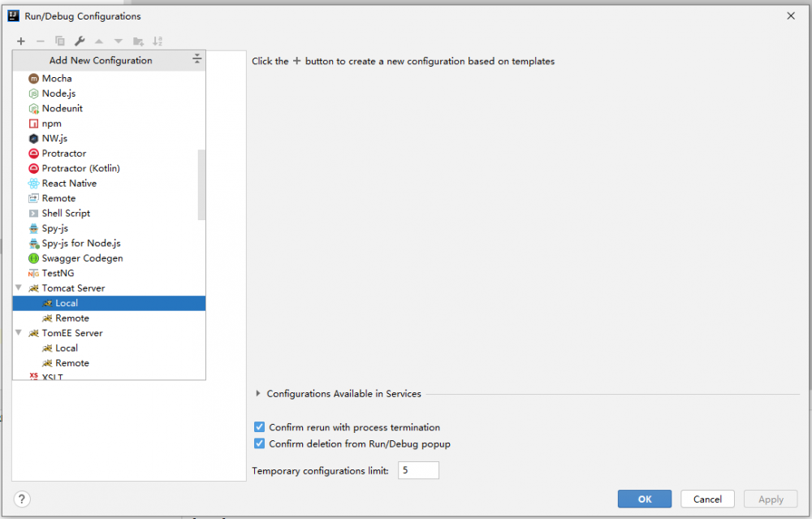Select Remote under Tomcat Server
Image resolution: width=812 pixels, height=519 pixels.
point(109,318)
